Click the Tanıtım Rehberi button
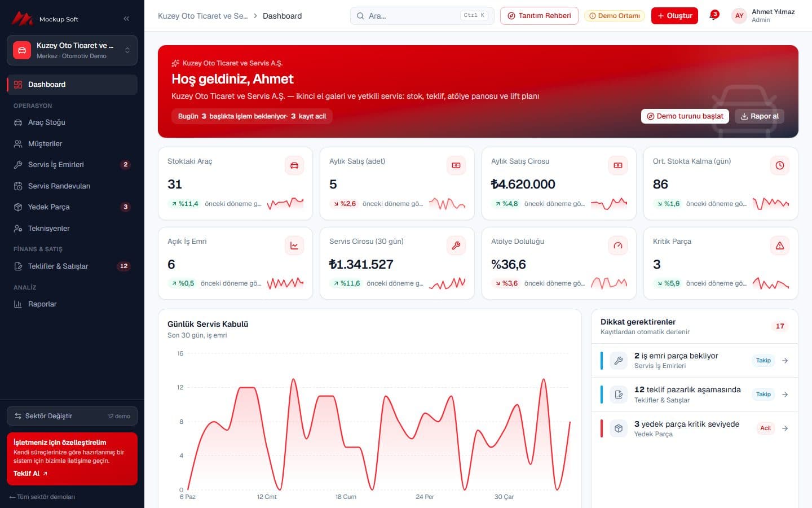This screenshot has height=508, width=812. click(539, 16)
